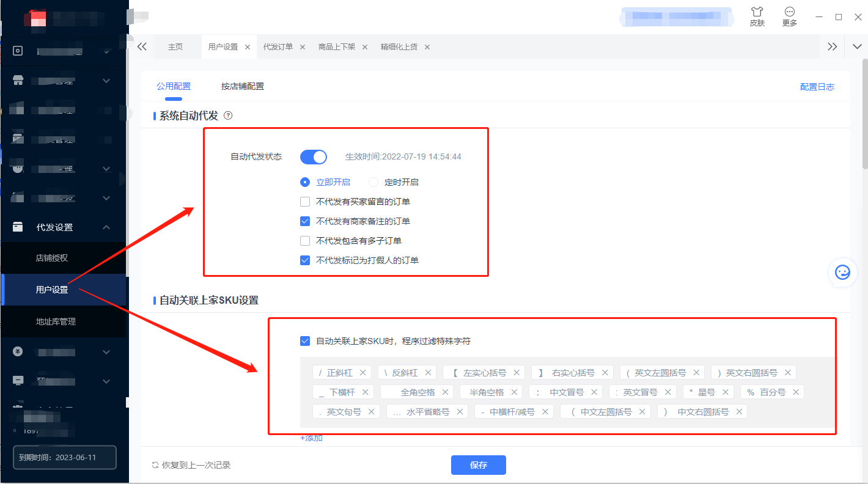Click the 保存 button

(x=479, y=465)
